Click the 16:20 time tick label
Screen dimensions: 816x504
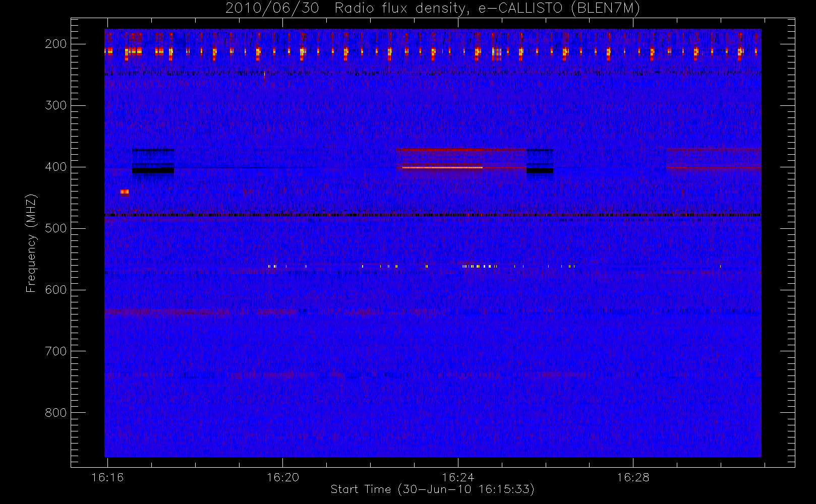pos(283,477)
